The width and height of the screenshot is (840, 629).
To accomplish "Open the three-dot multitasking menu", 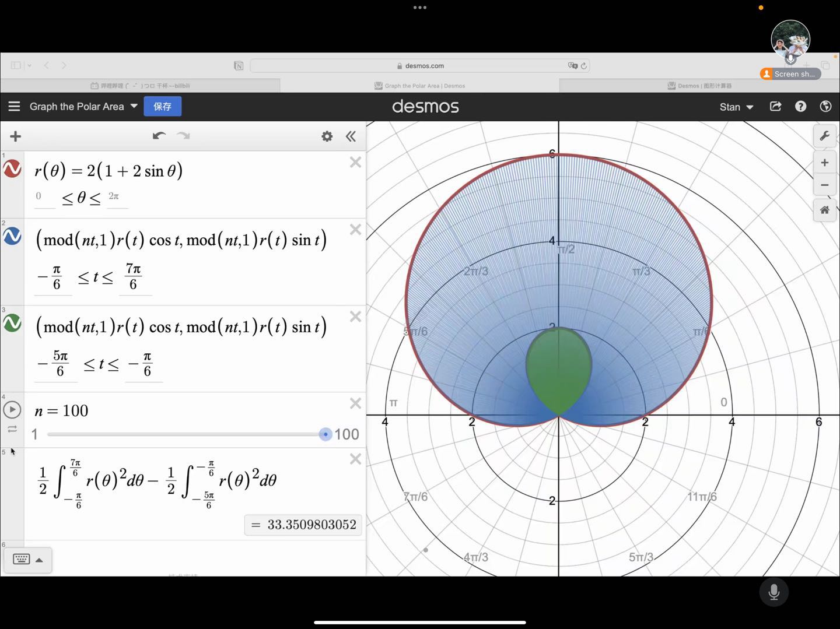I will coord(420,8).
